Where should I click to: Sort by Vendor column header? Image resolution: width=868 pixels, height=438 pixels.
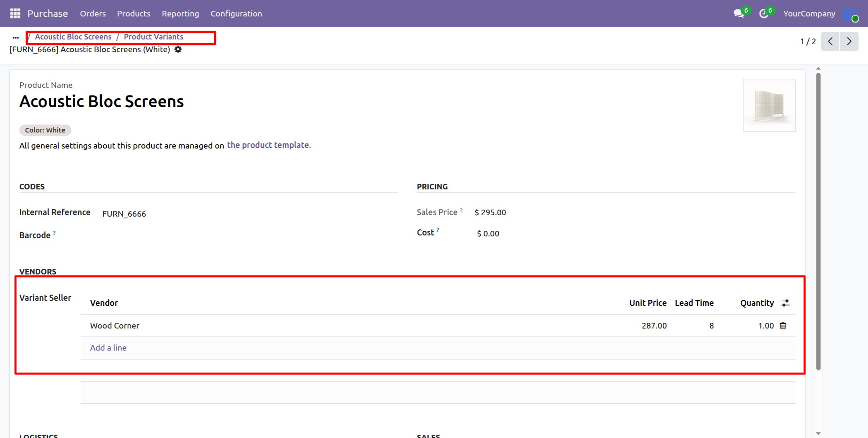(104, 303)
